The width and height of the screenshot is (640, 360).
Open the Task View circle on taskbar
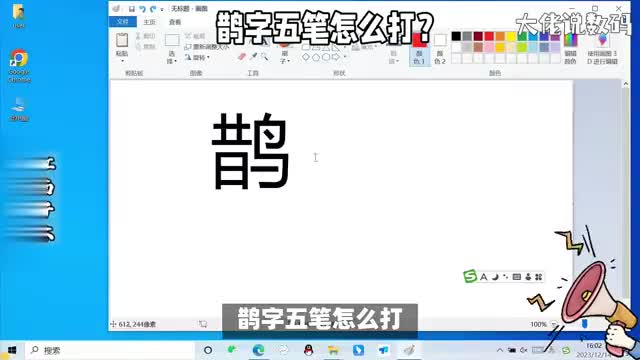208,350
